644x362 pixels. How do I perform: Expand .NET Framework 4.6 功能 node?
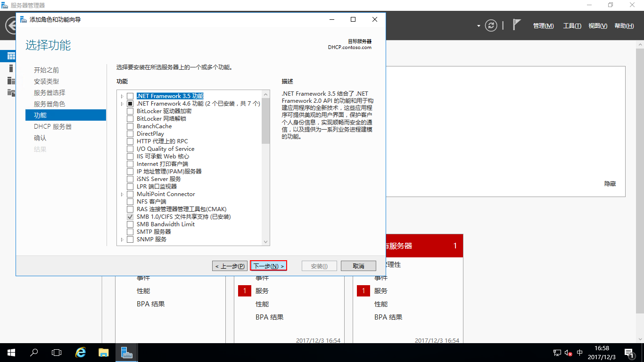(x=122, y=104)
